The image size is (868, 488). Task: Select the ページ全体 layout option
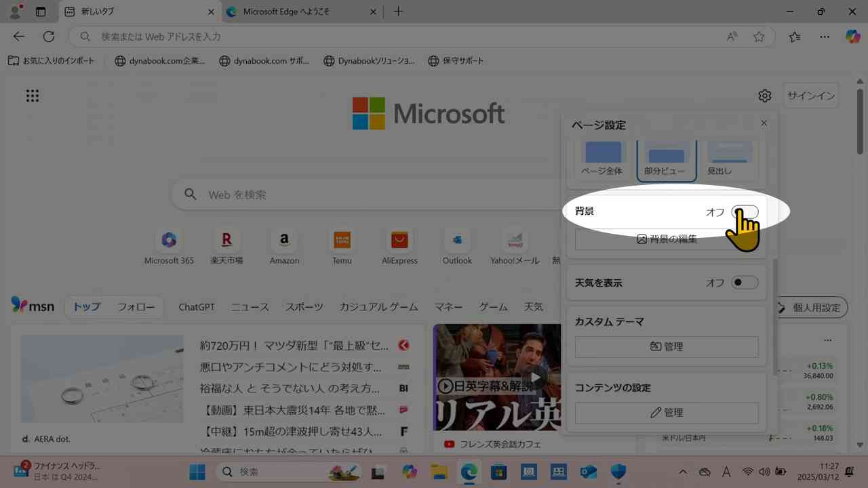coord(601,155)
